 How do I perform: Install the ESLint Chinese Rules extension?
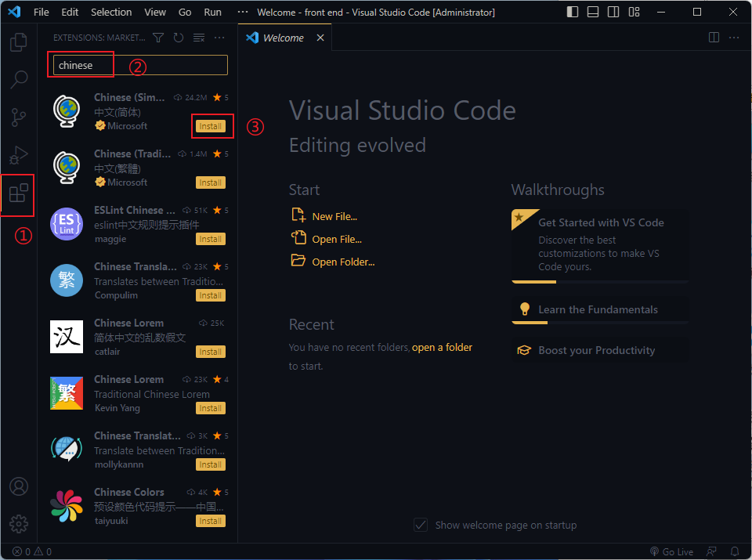click(211, 239)
